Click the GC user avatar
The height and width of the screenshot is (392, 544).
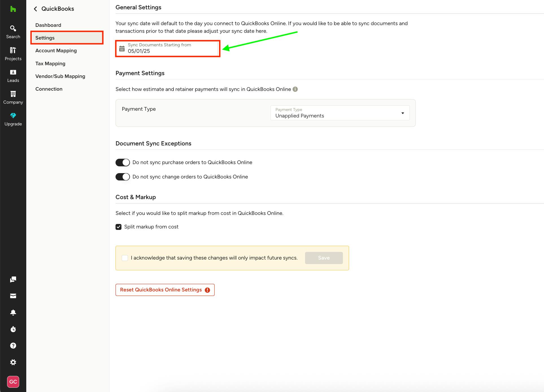point(13,382)
